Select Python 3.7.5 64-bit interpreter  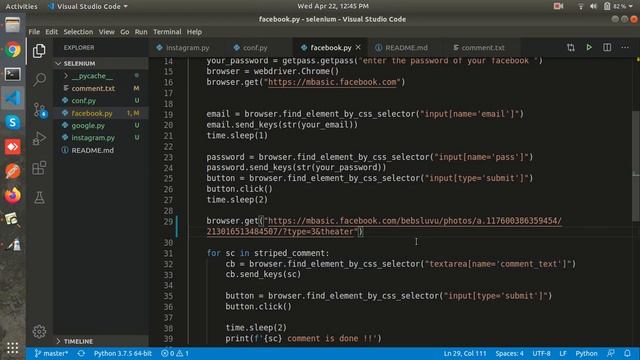click(123, 353)
